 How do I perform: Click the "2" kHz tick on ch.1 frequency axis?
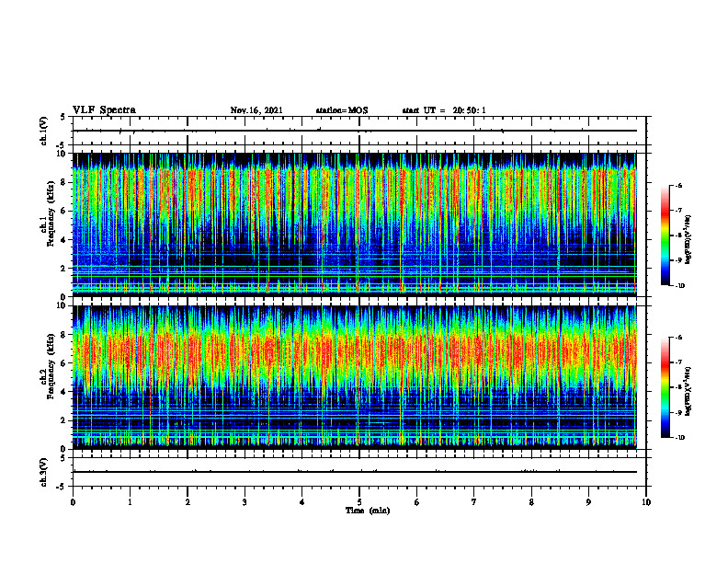(x=64, y=269)
